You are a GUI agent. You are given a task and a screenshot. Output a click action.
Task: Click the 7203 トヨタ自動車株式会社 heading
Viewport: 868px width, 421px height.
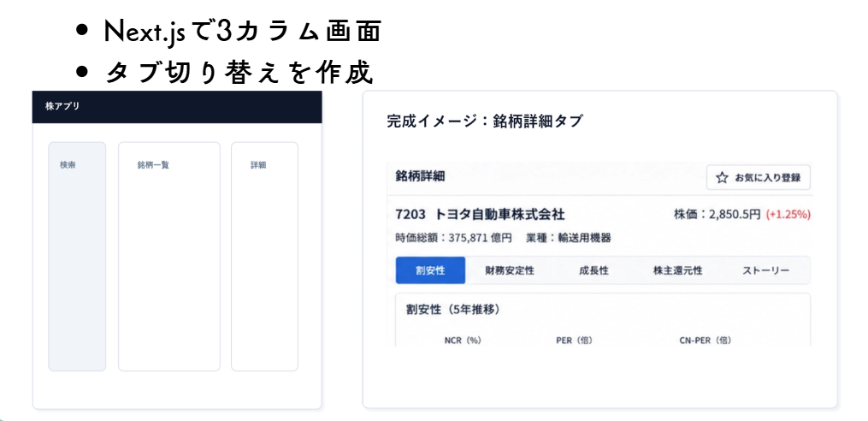click(480, 215)
